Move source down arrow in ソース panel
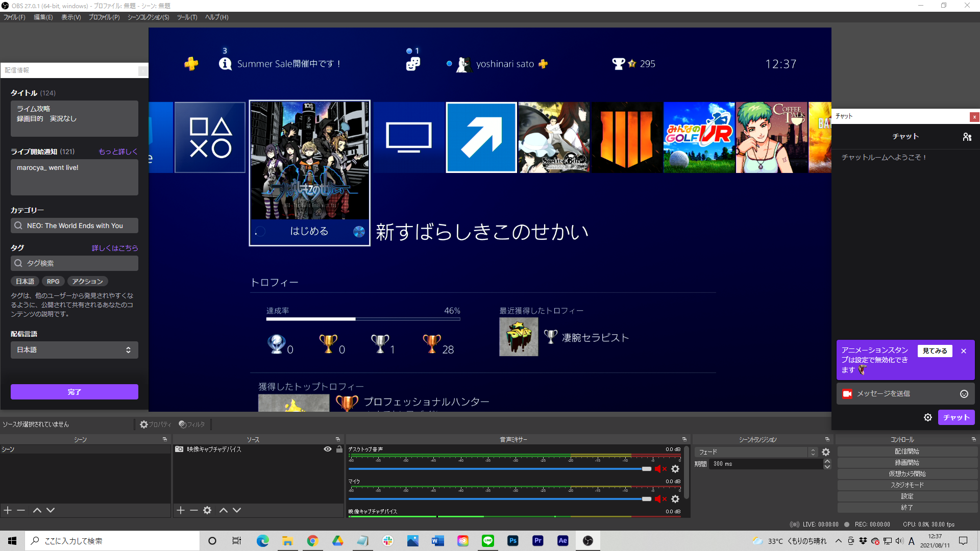Viewport: 980px width, 551px height. (237, 510)
